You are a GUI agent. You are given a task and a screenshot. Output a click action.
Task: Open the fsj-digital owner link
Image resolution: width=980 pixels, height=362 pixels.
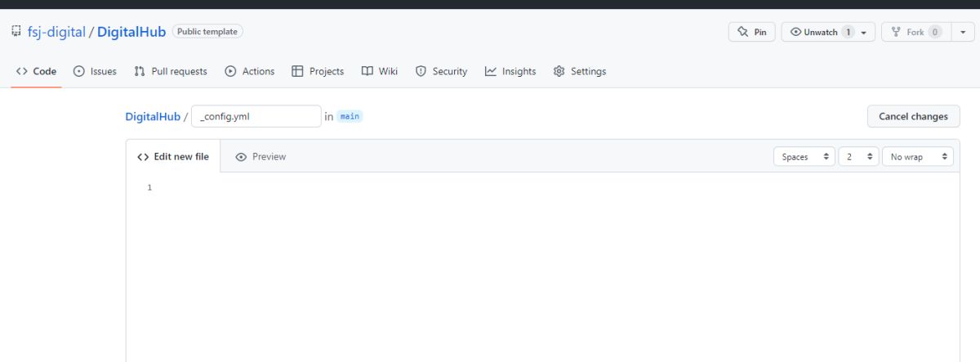click(x=56, y=32)
